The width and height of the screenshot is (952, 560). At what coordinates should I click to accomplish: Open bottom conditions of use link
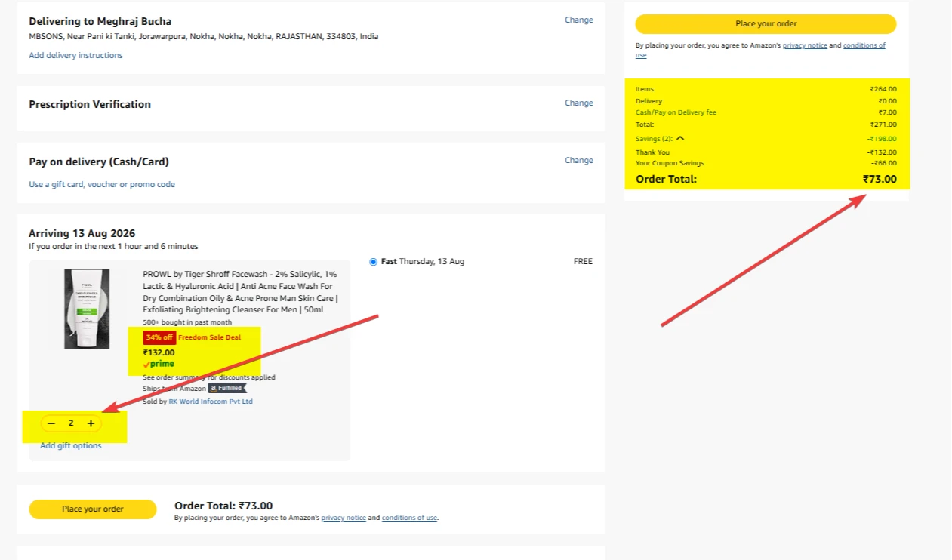409,518
